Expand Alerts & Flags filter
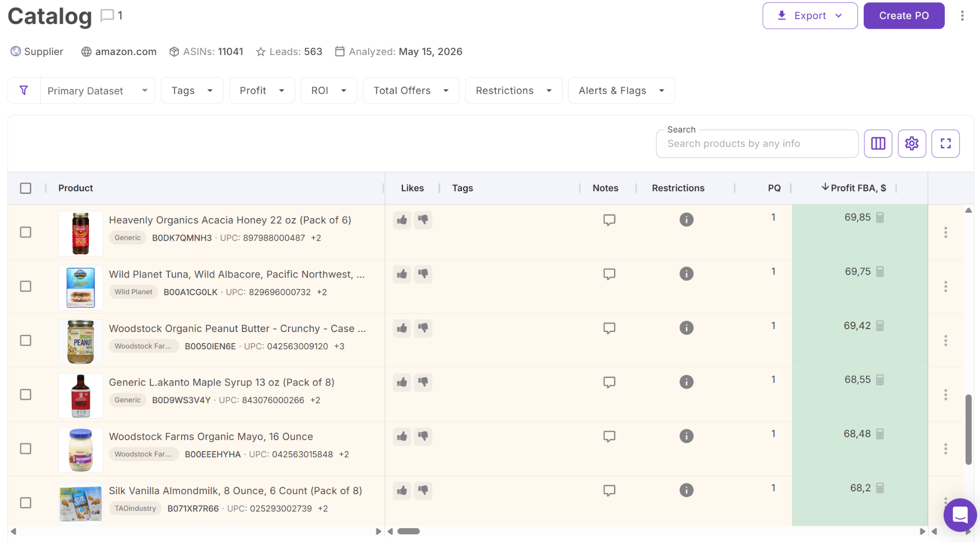Viewport: 980px width, 542px height. (x=621, y=90)
